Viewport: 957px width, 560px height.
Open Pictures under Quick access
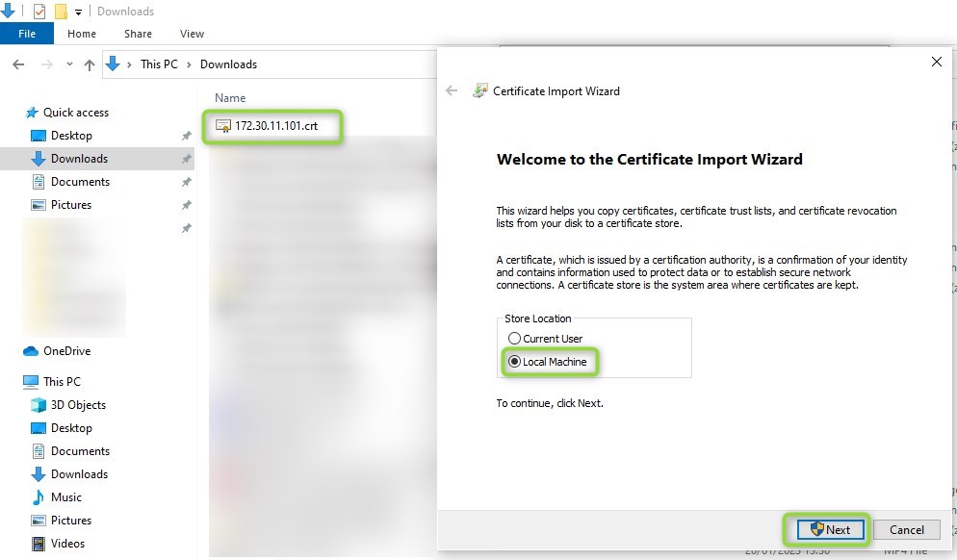click(71, 205)
